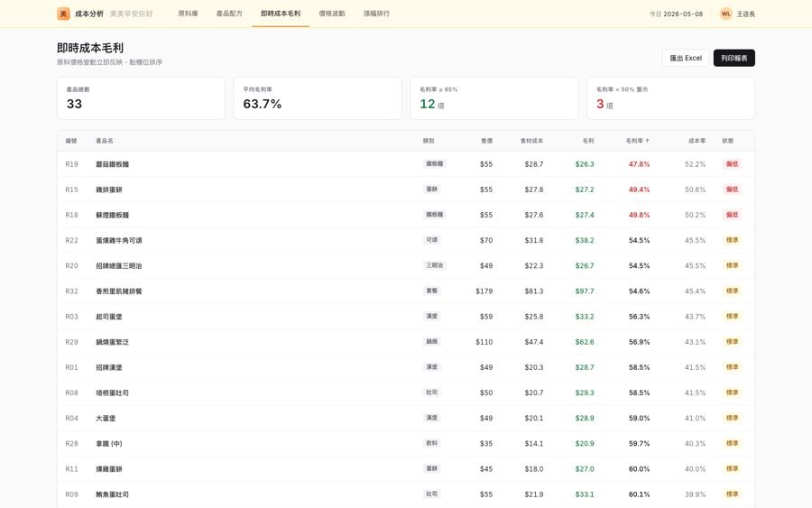Click the $81.3 ingredient cost cell

point(534,291)
